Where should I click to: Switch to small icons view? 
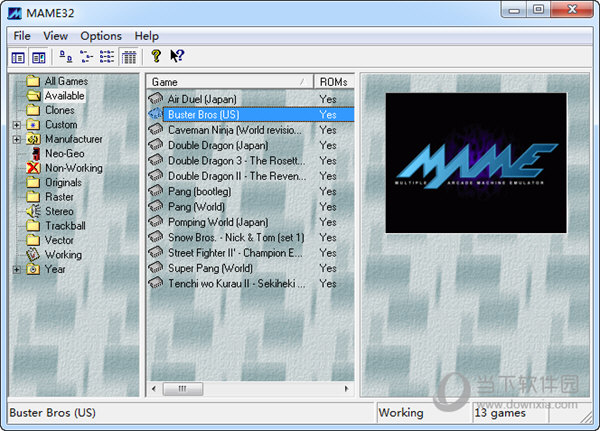[x=86, y=56]
